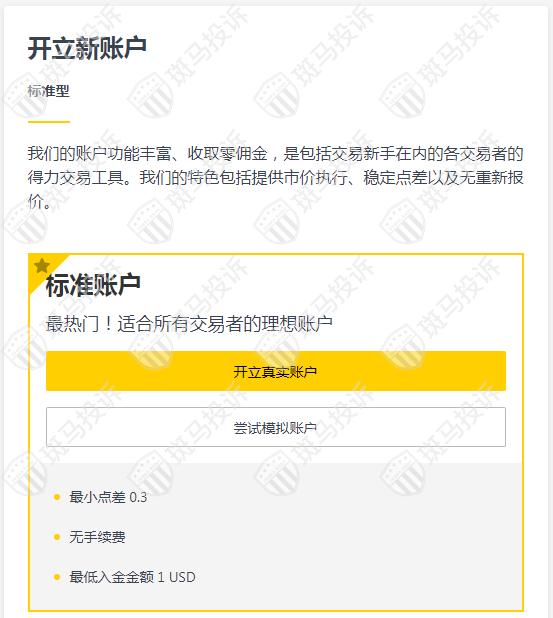
Task: Select the 无手续费 feature item
Action: (x=97, y=537)
